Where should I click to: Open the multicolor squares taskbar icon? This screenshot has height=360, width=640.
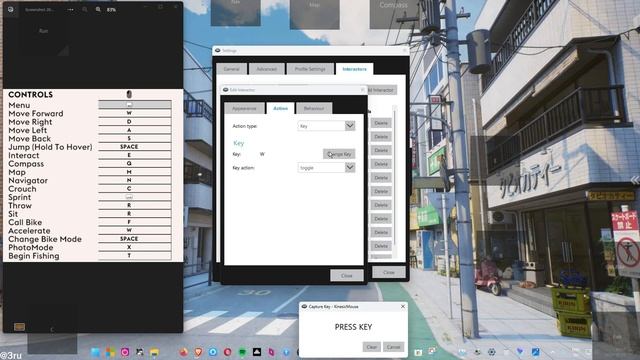(110, 352)
